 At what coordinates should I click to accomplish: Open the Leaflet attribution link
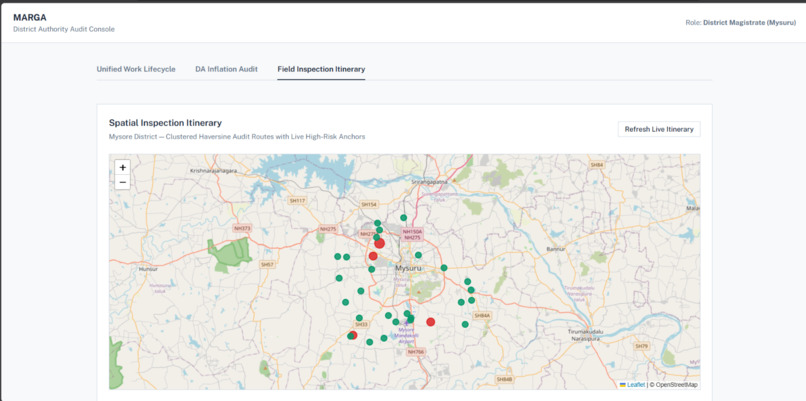click(636, 385)
